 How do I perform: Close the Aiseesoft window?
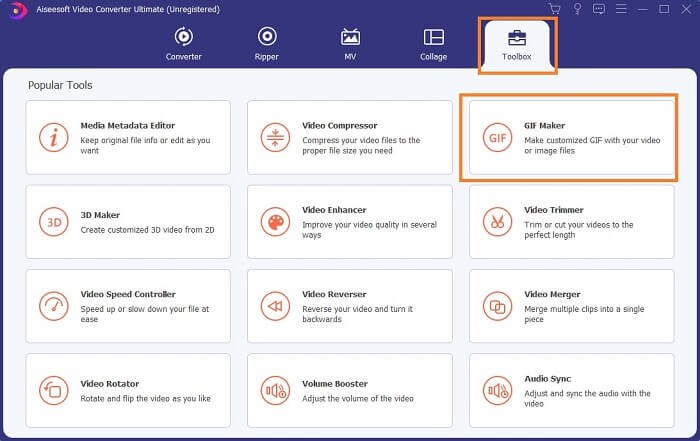(x=686, y=9)
